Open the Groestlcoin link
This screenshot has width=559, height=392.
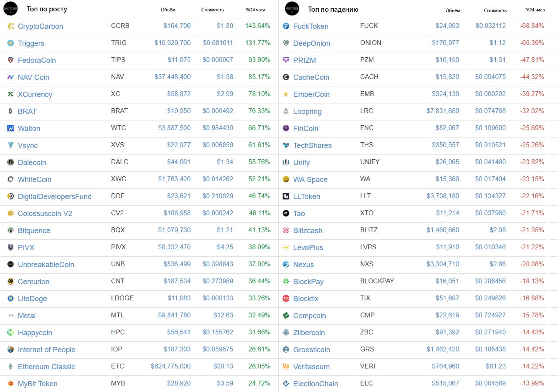coord(312,350)
